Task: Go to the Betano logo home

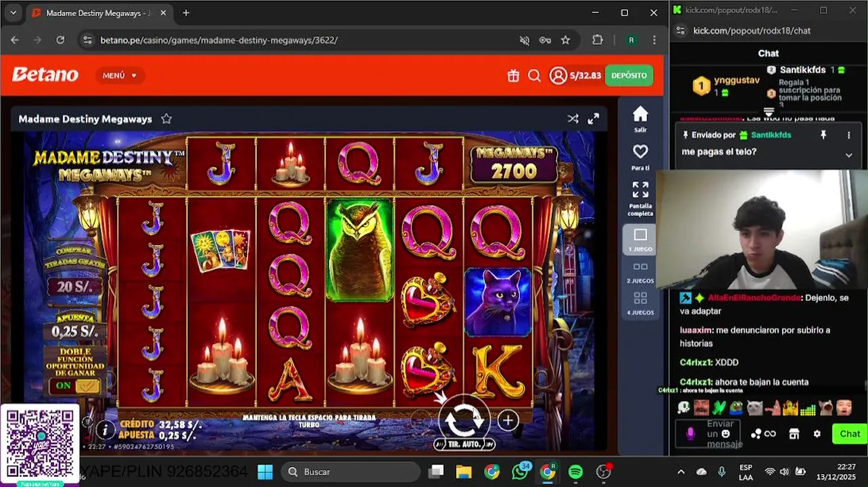Action: [x=45, y=75]
